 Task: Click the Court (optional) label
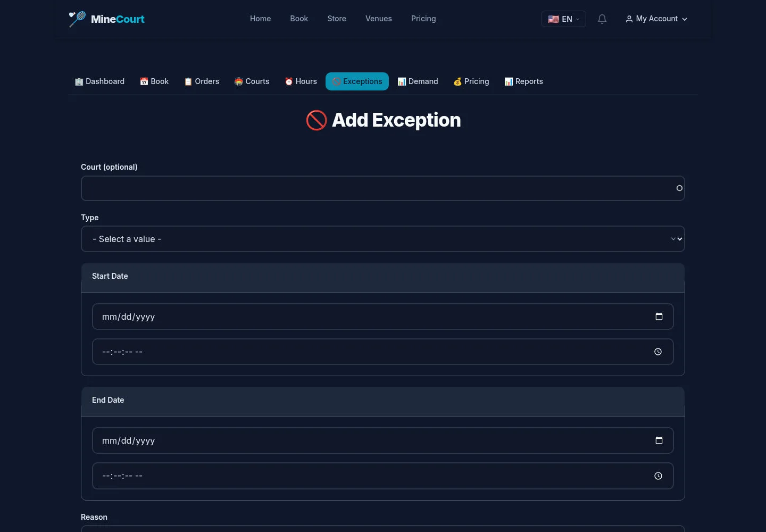(x=109, y=167)
